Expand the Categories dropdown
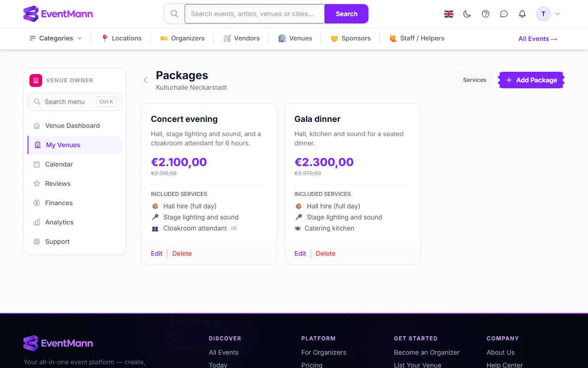Viewport: 588px width, 368px height. click(x=56, y=38)
